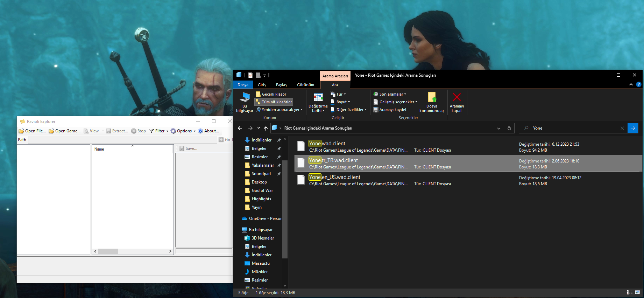Click the blue search go arrow
This screenshot has height=298, width=644.
point(633,128)
